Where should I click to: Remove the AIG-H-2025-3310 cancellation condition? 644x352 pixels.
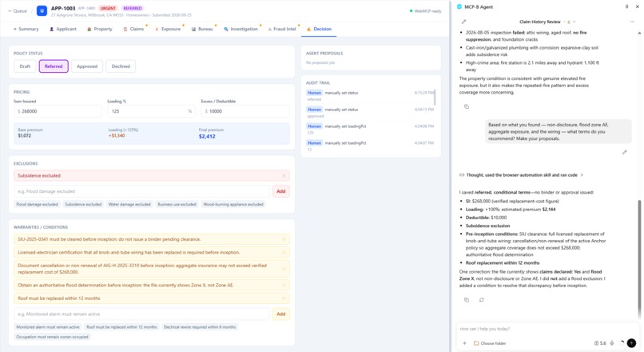click(284, 269)
